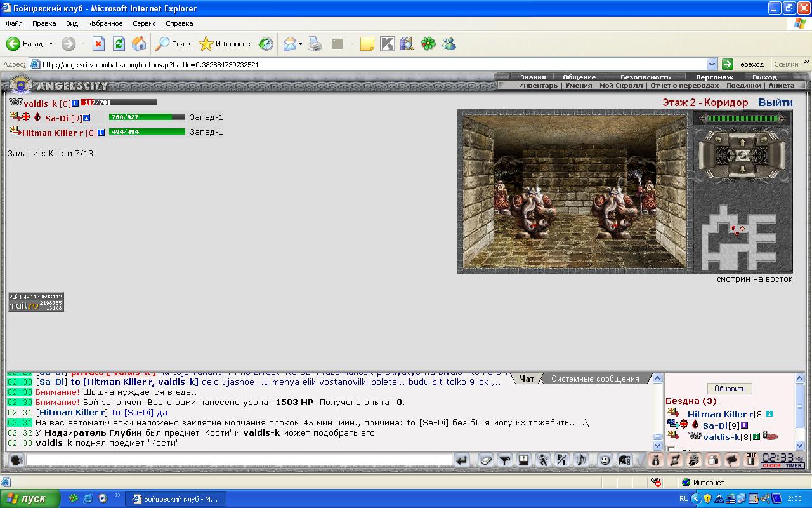Move backward with dungeon down arrow
This screenshot has width=812, height=508.
(x=742, y=170)
